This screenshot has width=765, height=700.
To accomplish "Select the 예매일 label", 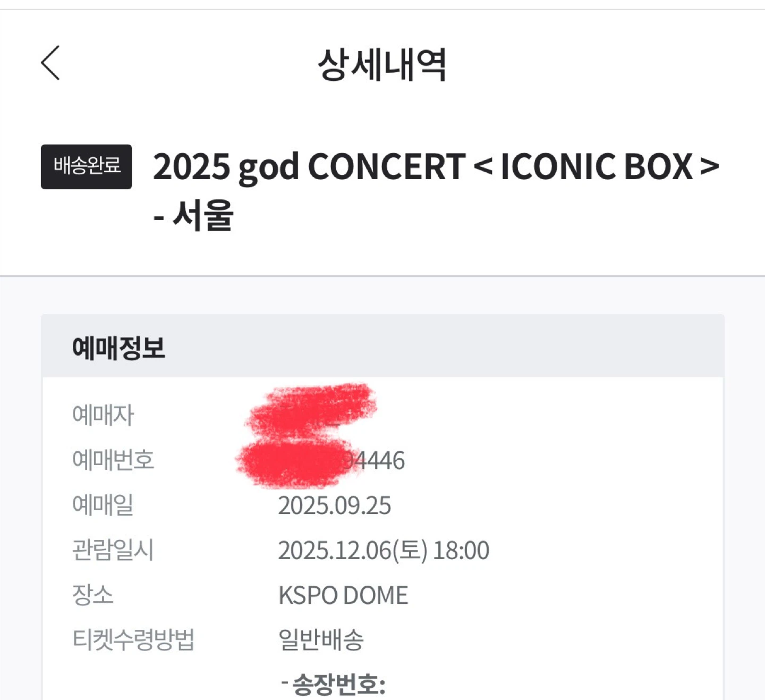I will click(x=103, y=505).
